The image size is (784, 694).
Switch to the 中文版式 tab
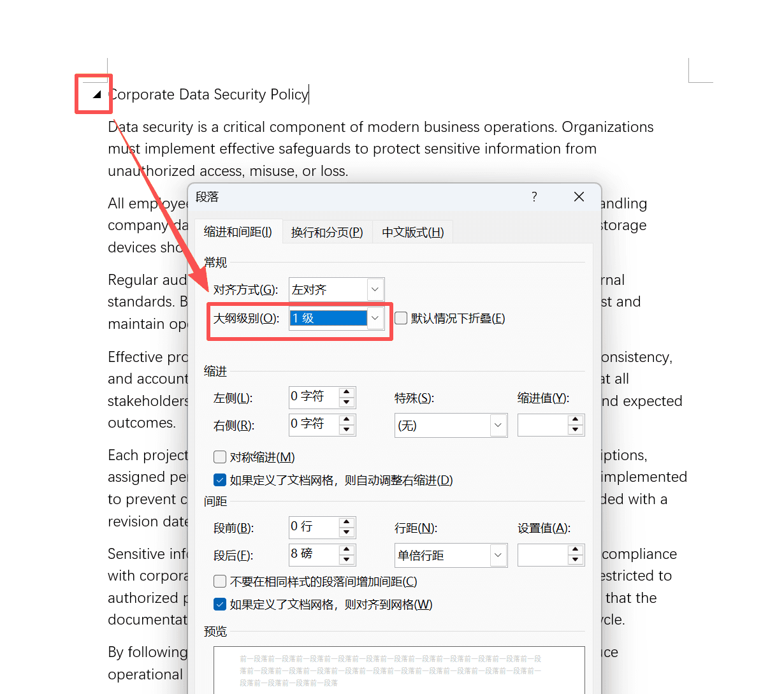coord(412,231)
